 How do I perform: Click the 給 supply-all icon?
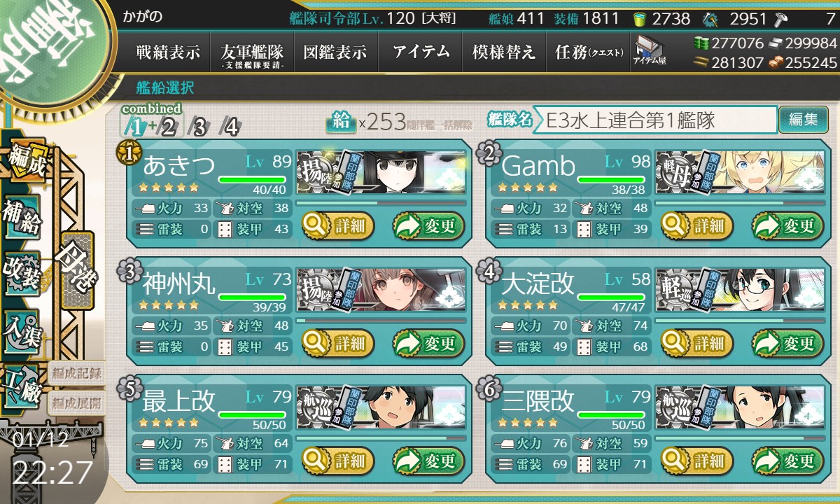point(340,122)
